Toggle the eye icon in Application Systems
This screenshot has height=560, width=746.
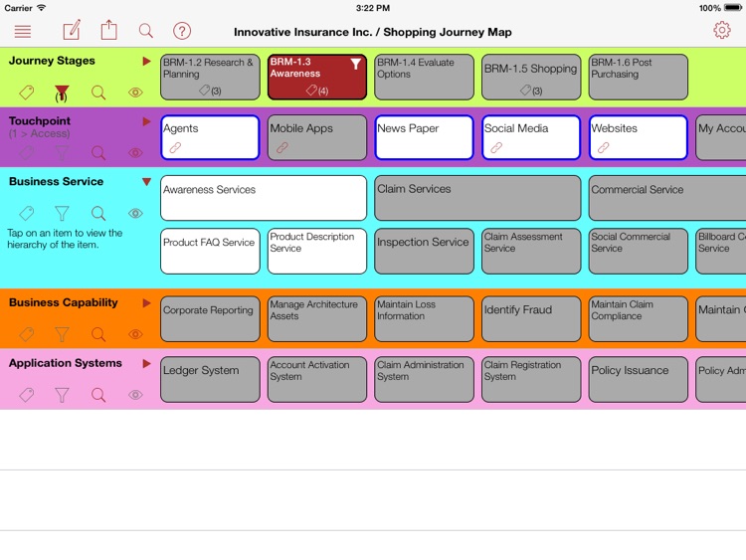pos(135,395)
